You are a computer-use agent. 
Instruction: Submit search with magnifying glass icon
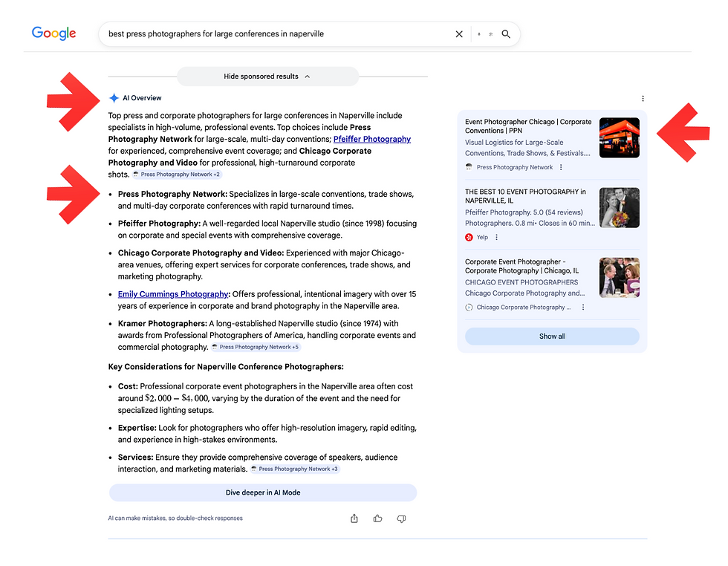tap(506, 34)
